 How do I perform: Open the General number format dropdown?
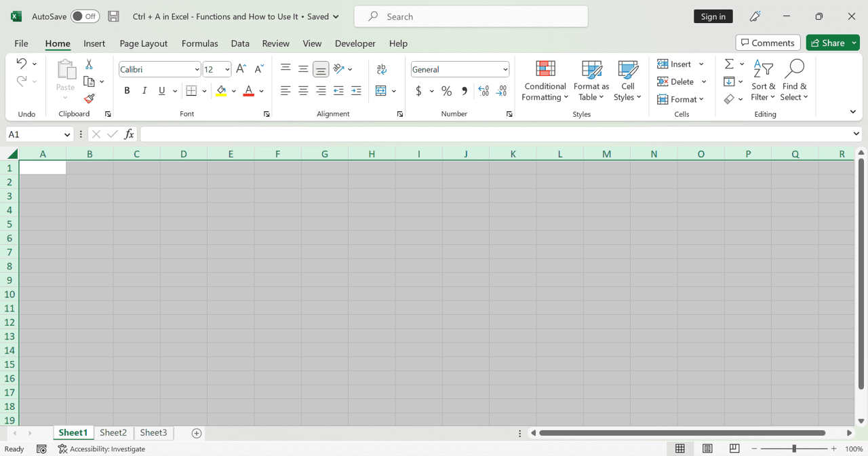click(505, 69)
